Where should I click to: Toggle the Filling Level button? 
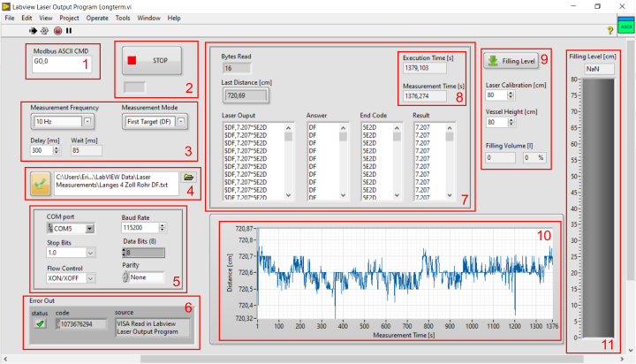512,61
